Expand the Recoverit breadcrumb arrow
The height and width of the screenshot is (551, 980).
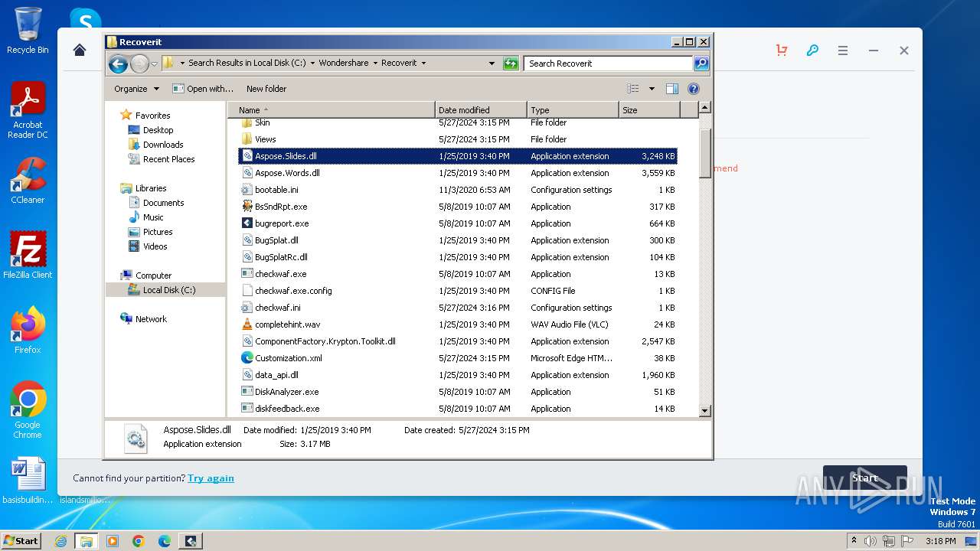coord(423,64)
